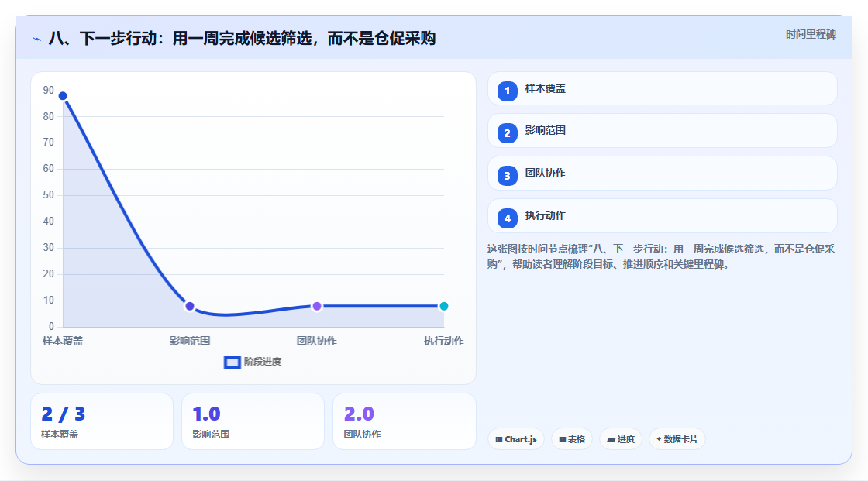
Task: Click the lightning icon beside the heading
Action: (37, 39)
